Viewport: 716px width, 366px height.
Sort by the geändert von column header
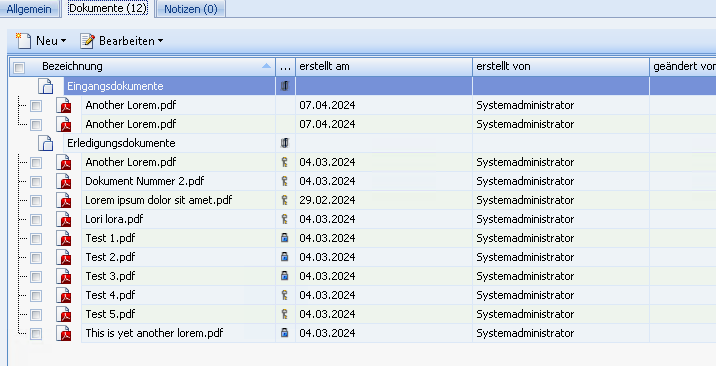683,67
